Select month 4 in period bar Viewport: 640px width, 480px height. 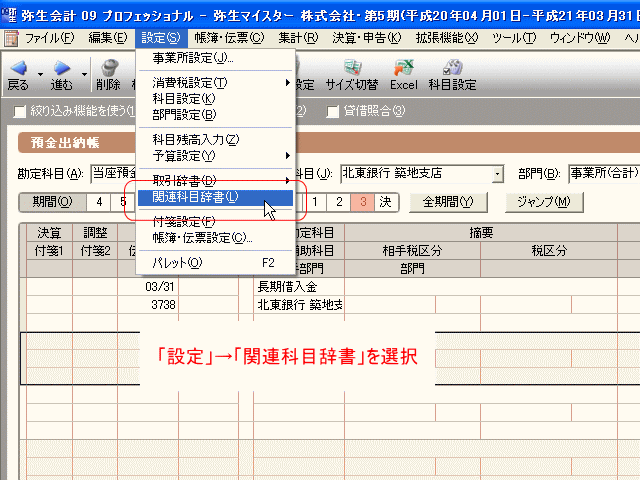pyautogui.click(x=99, y=202)
